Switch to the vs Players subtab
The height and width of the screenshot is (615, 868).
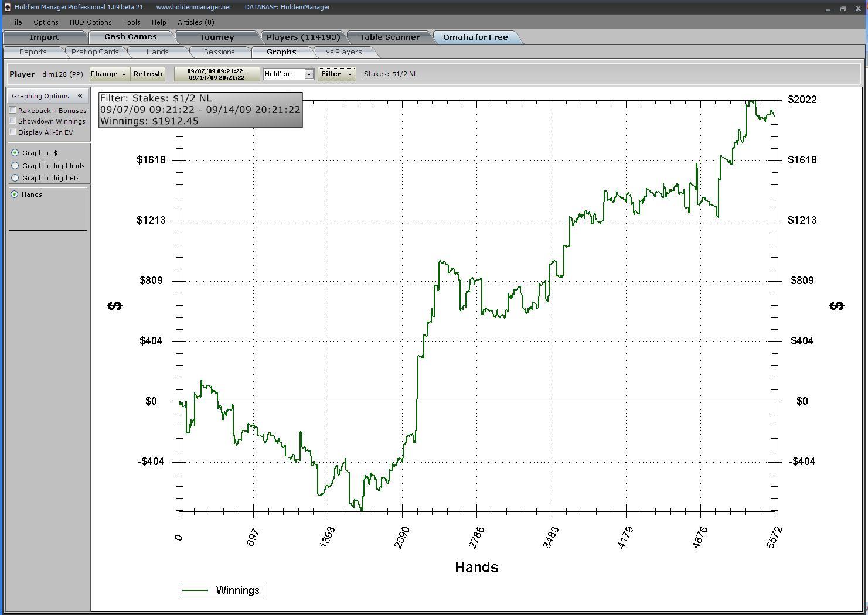pos(344,52)
